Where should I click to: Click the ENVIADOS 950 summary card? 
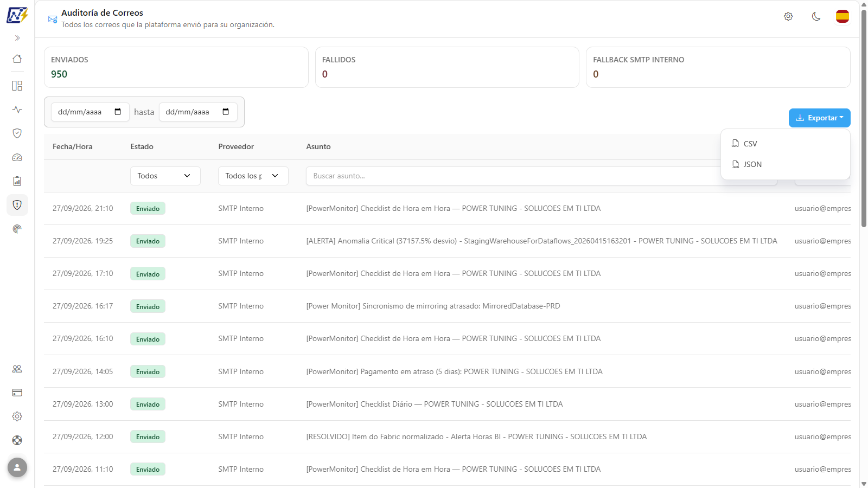pos(176,67)
